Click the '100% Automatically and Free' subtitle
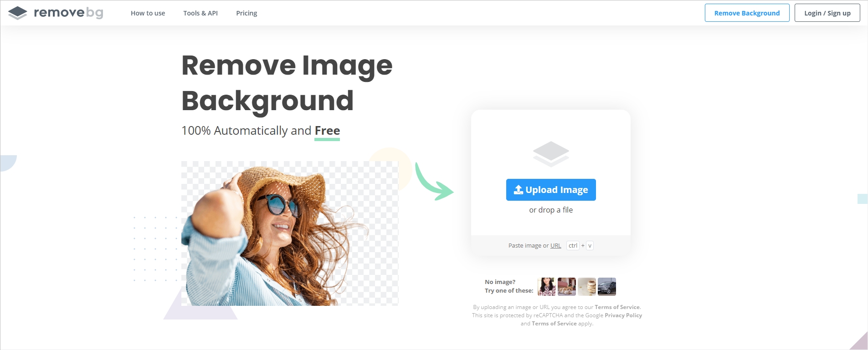This screenshot has height=350, width=868. click(x=261, y=131)
